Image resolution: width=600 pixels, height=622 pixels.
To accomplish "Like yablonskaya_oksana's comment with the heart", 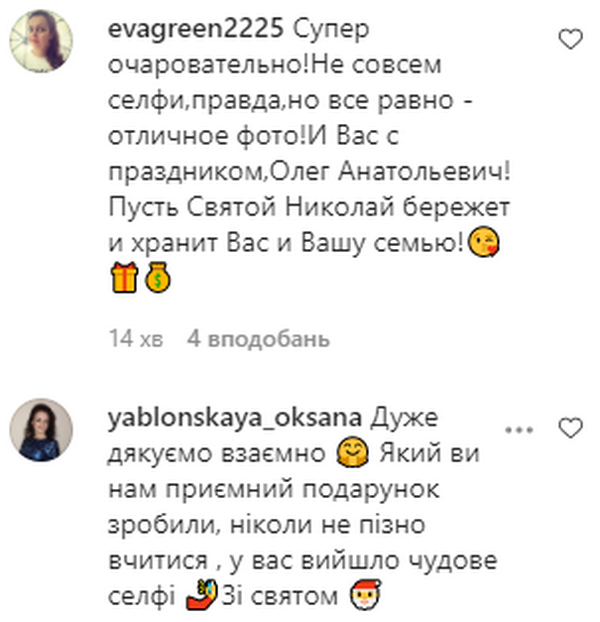I will point(570,428).
